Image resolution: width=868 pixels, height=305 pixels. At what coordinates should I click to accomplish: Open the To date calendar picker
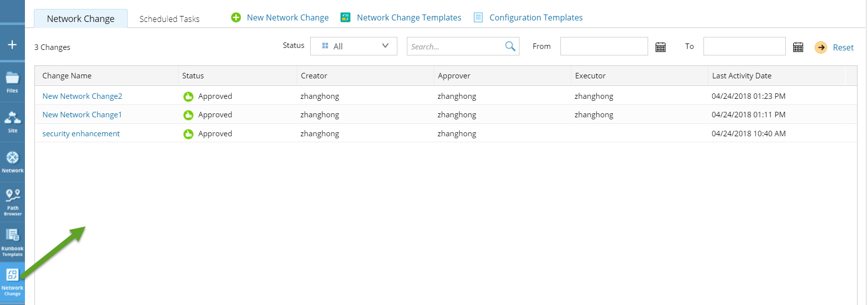click(798, 47)
